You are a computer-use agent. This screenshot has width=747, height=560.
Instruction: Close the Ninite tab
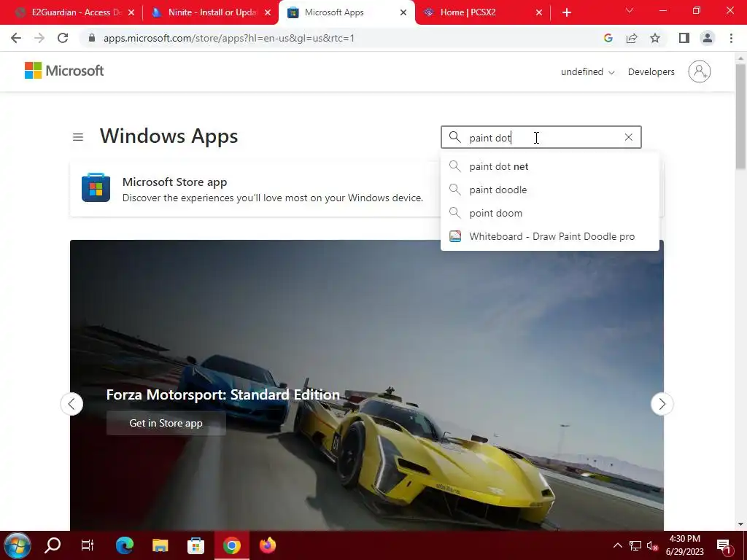click(x=268, y=12)
